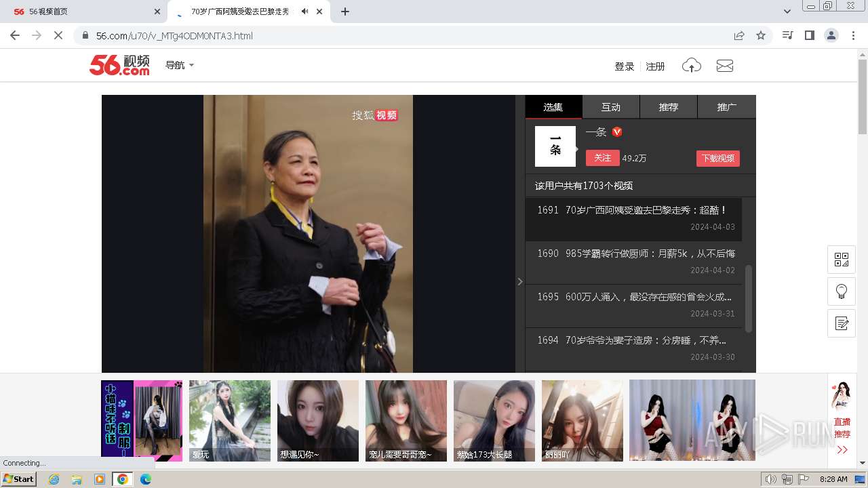Open the 想遇见你~ live thumbnail

pyautogui.click(x=318, y=421)
